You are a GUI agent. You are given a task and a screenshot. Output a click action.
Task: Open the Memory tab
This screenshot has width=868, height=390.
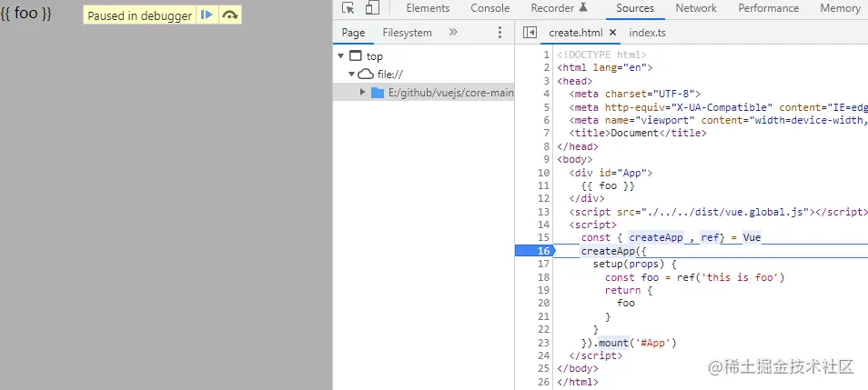point(840,8)
